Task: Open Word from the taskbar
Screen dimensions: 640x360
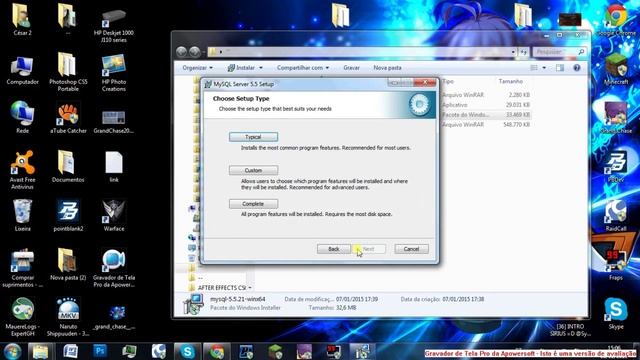Action: coord(71,351)
